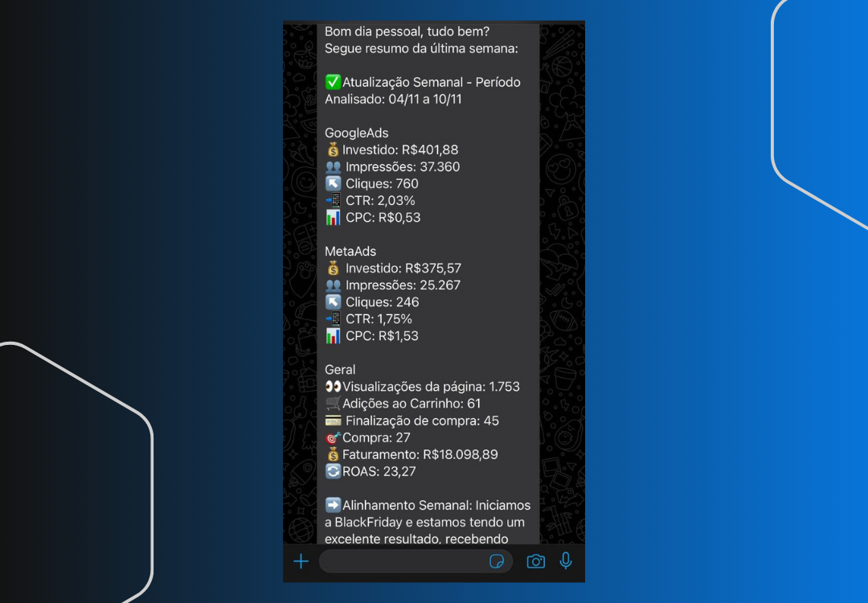This screenshot has width=868, height=603.
Task: Focus the message text input field
Action: click(402, 561)
